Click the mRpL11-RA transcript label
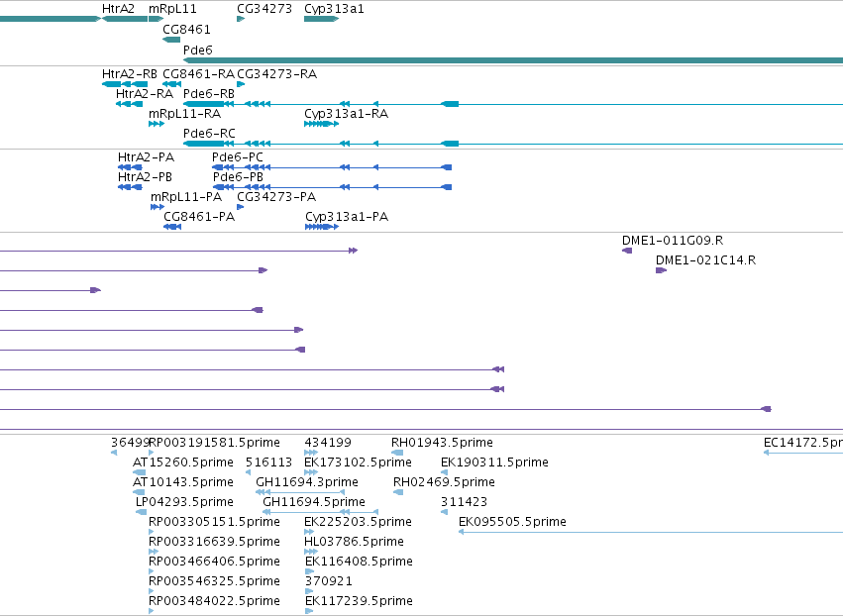The image size is (843, 616). click(185, 114)
